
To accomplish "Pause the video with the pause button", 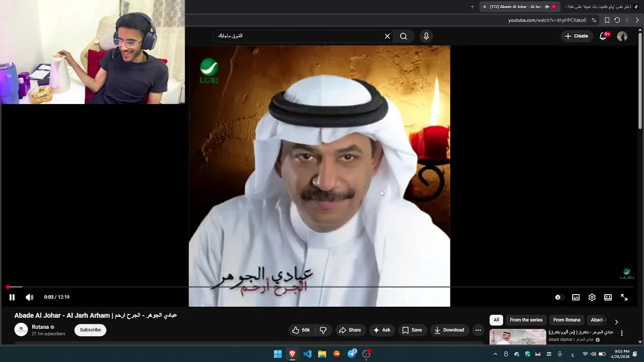I will pyautogui.click(x=12, y=297).
